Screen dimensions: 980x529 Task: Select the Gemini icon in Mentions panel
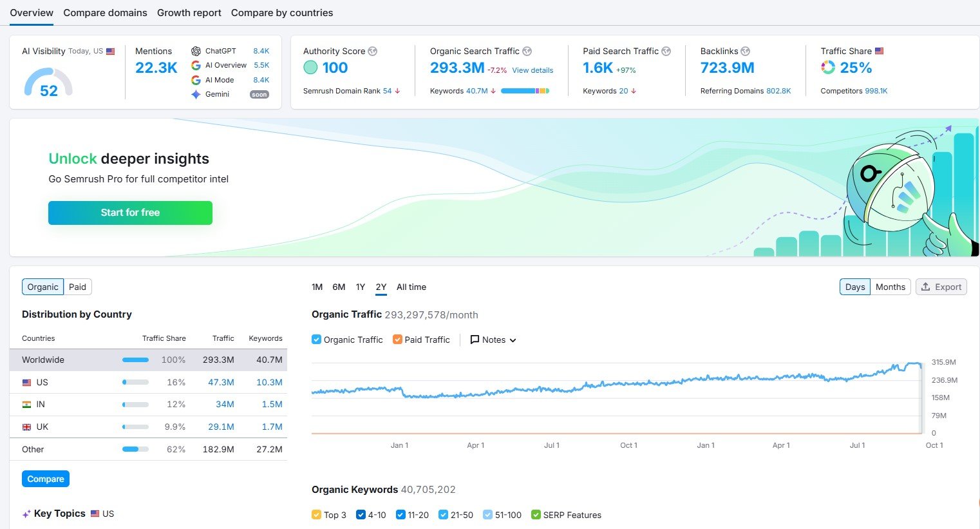pos(196,94)
